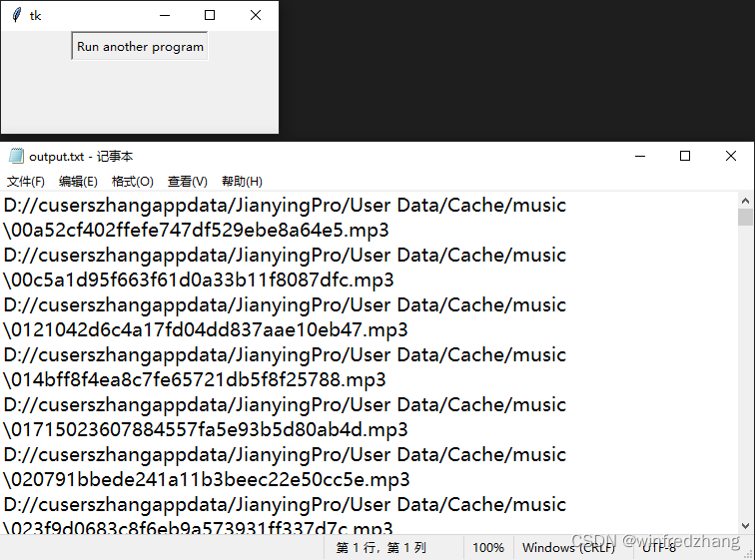
Task: Click the 100% zoom status entry
Action: pos(487,547)
